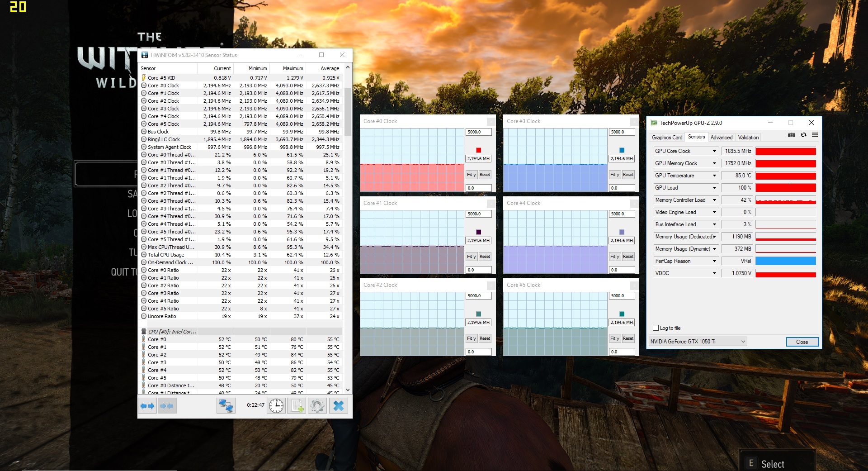Close the Core #3 Clock graph window
The width and height of the screenshot is (868, 471).
pyautogui.click(x=634, y=121)
